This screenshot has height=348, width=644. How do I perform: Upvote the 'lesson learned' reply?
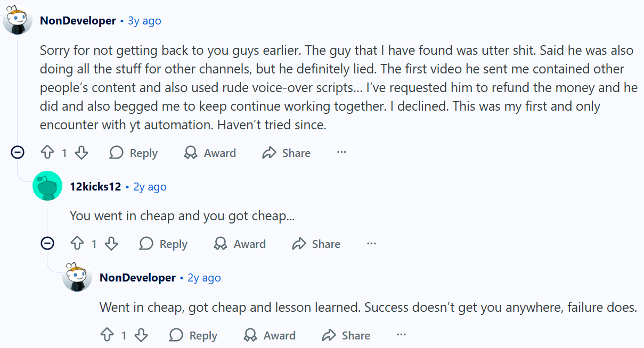pos(108,336)
